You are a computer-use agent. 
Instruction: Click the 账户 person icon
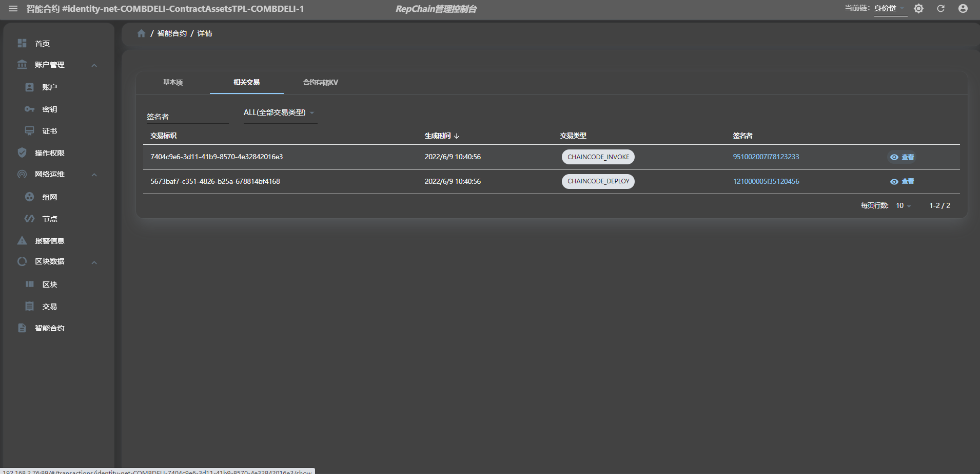(x=30, y=87)
